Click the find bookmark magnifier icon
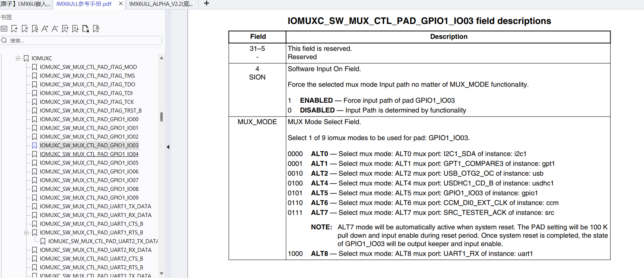Screen dimensions: 644x278 coord(35,29)
